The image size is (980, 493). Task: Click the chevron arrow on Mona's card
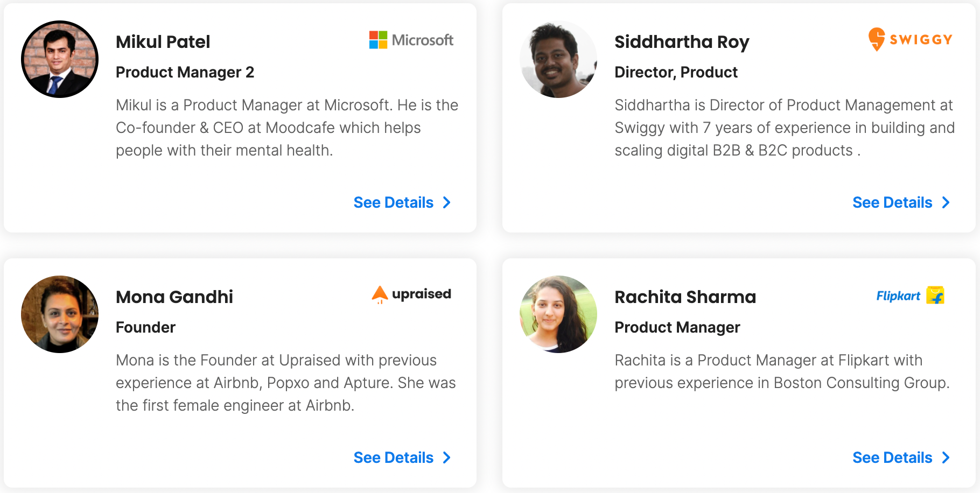446,457
